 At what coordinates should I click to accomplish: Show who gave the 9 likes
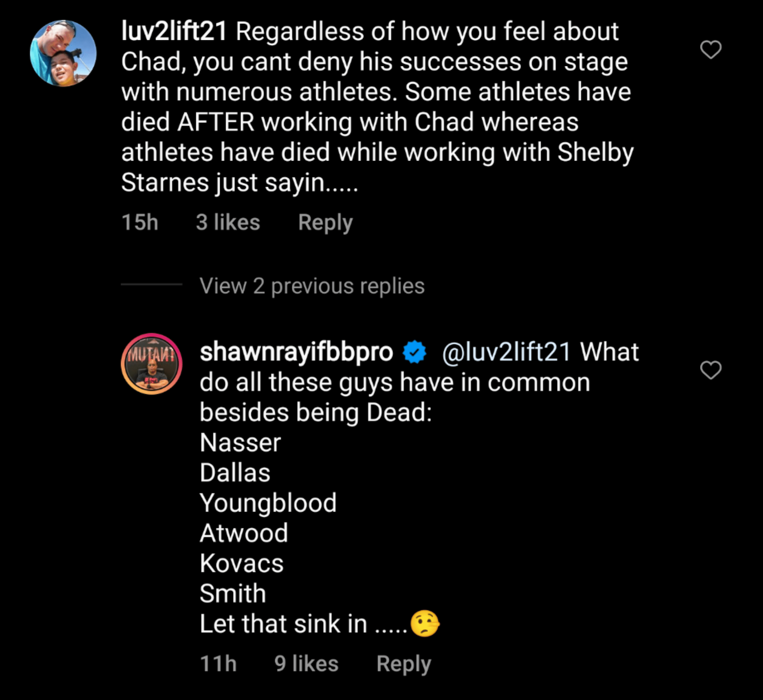[306, 663]
